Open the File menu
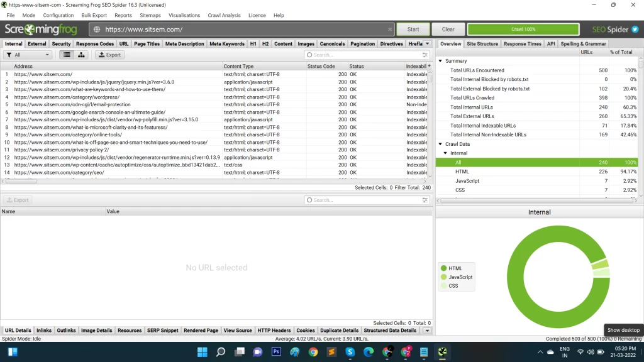This screenshot has height=362, width=644. tap(11, 15)
